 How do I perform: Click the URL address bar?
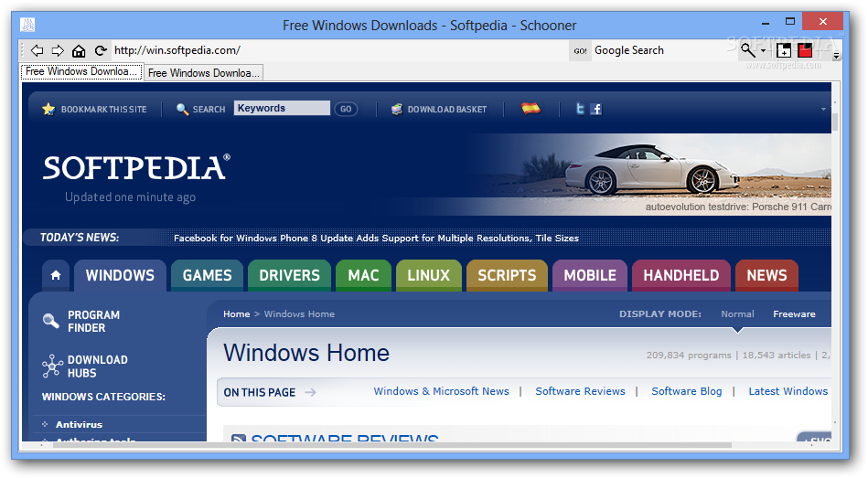339,50
